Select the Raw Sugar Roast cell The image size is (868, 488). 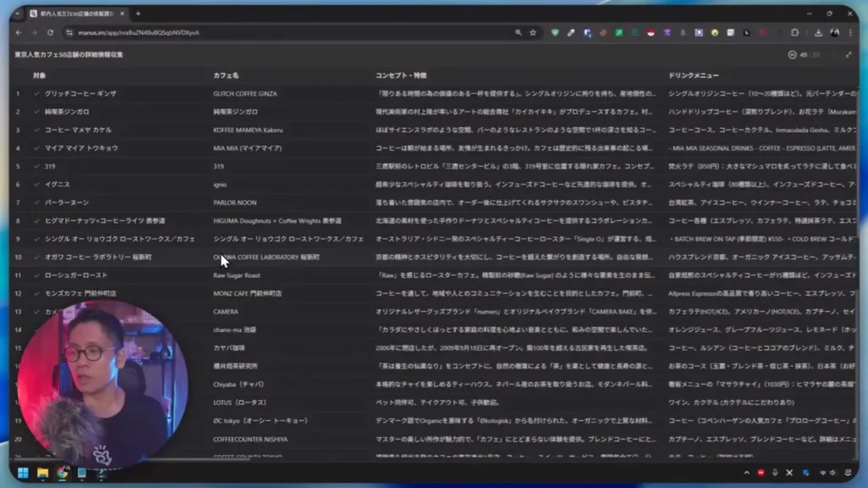[236, 275]
